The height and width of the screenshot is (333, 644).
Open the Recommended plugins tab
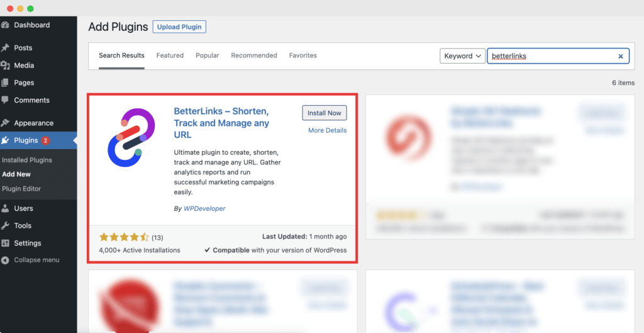pyautogui.click(x=254, y=55)
